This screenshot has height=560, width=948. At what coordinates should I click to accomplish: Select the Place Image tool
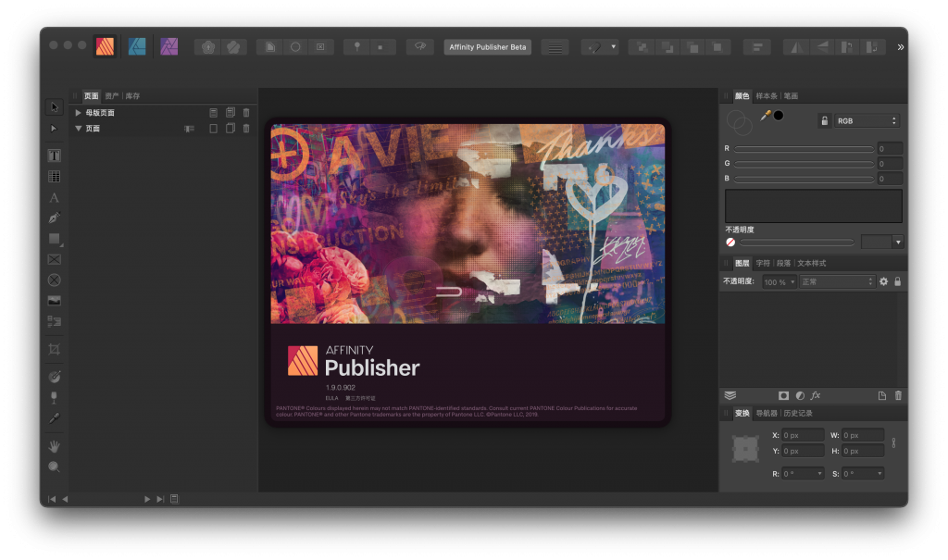tap(55, 301)
